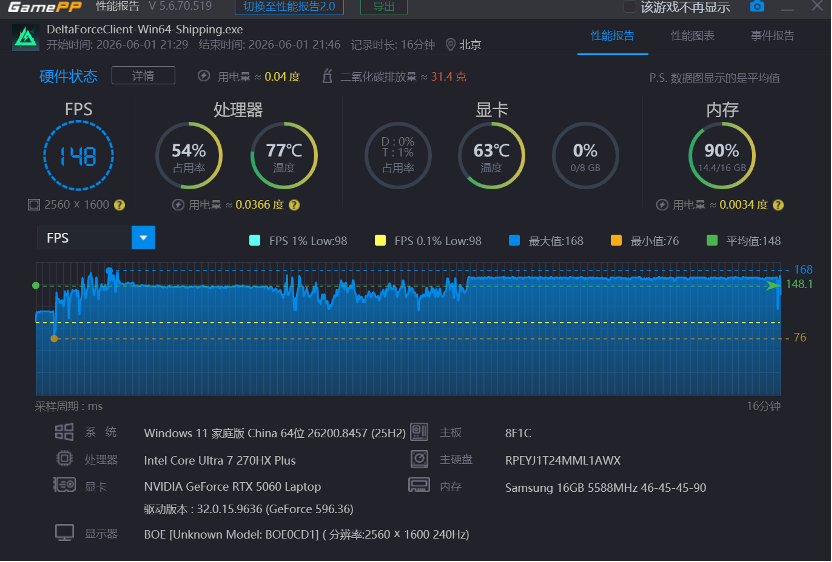
Task: Click the help icon next to 2560 × 1600
Action: [x=119, y=205]
